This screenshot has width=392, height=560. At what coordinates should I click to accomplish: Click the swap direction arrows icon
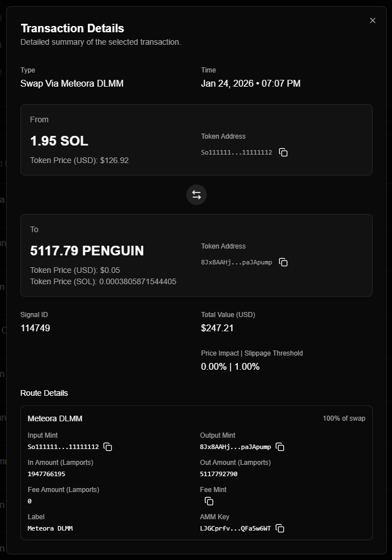click(x=196, y=194)
